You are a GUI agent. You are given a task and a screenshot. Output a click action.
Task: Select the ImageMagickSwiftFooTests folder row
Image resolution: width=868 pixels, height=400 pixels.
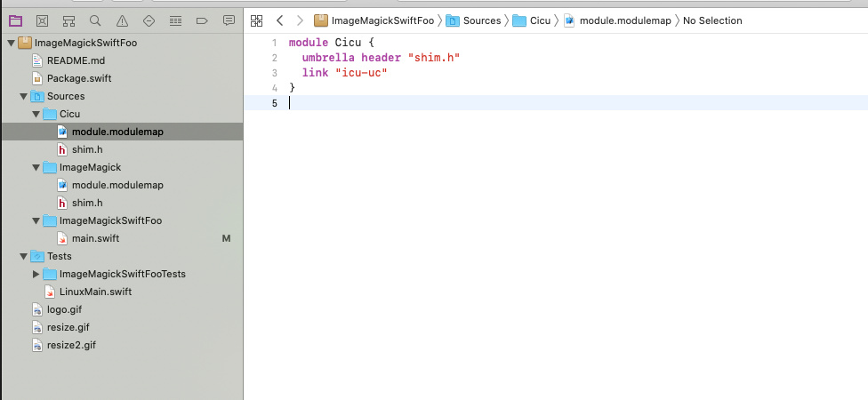(123, 274)
